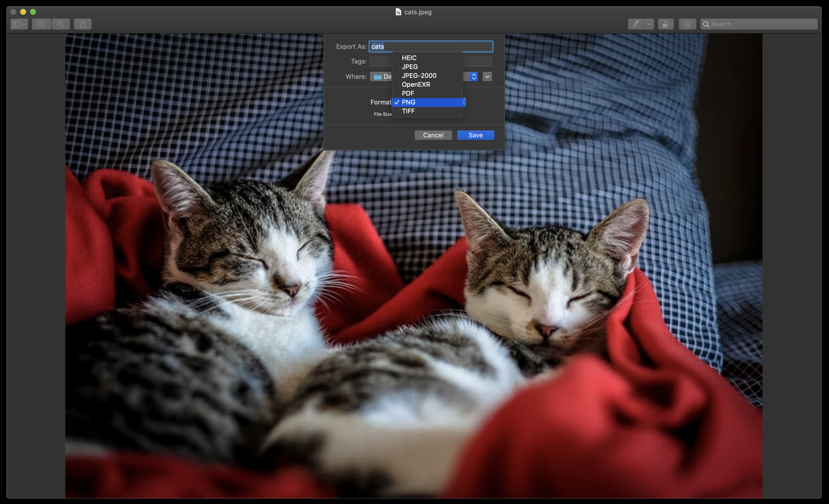The width and height of the screenshot is (829, 504).
Task: Click the stepper up arrow for format
Action: pos(464,100)
